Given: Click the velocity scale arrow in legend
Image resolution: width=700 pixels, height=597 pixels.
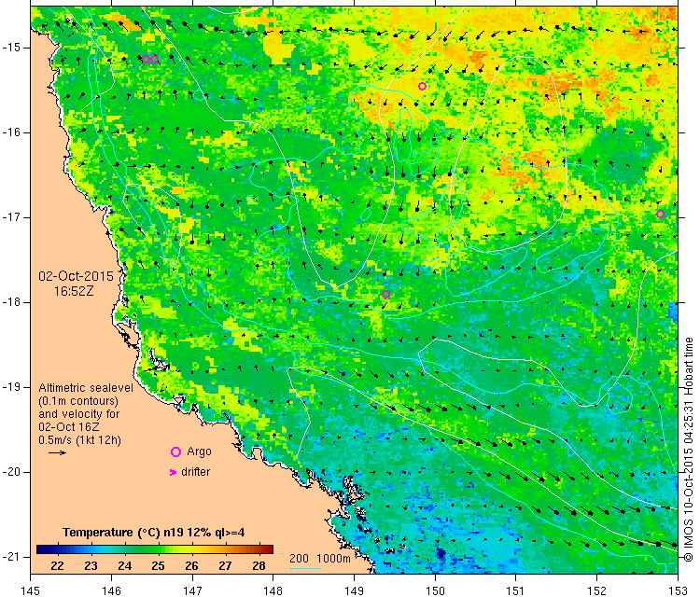Looking at the screenshot, I should click(x=57, y=453).
